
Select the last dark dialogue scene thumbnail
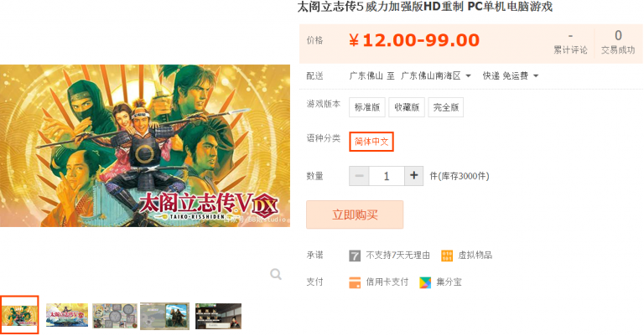(219, 316)
